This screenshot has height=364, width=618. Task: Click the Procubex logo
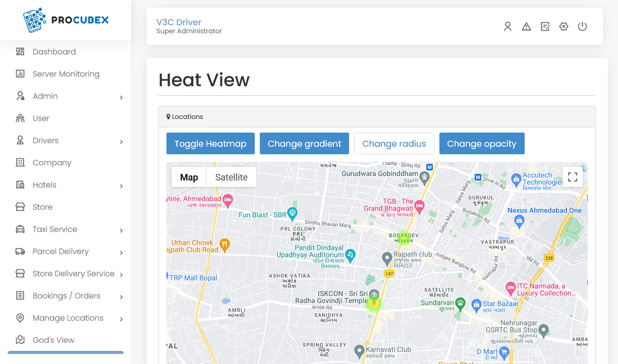pos(66,20)
